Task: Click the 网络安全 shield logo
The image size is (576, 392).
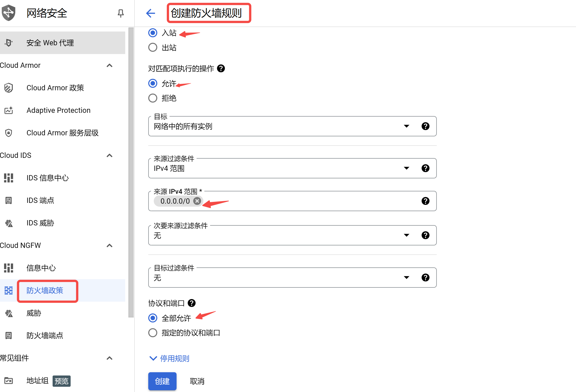Action: [x=9, y=13]
